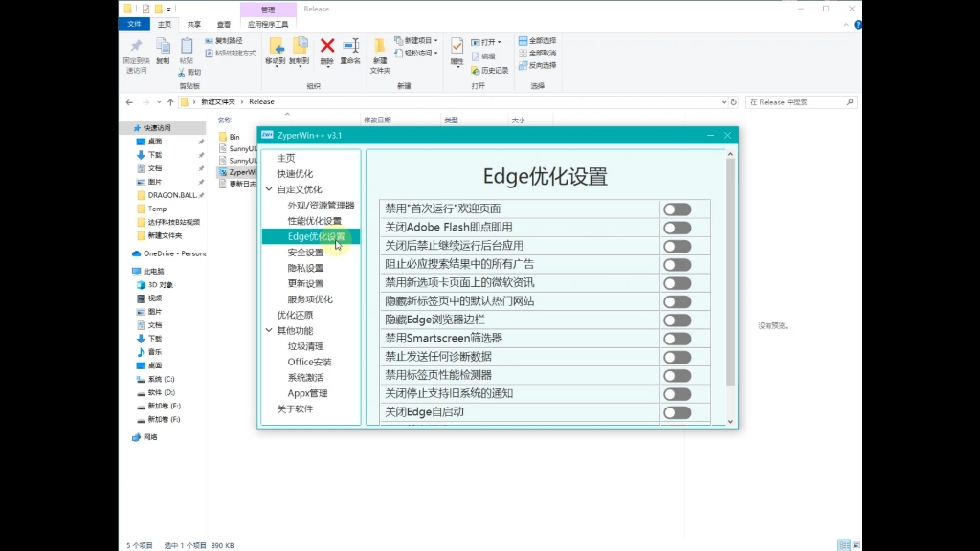Toggle hide Edge browser sidebar switch
980x551 pixels.
coord(677,320)
